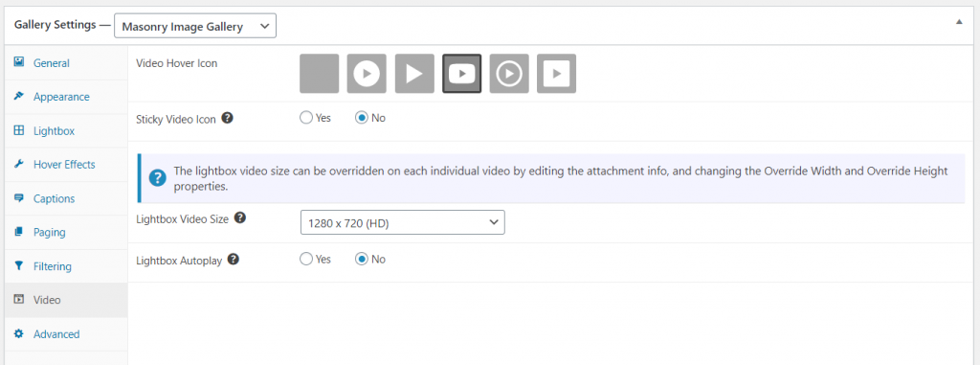Click the blue question mark info icon
The image size is (980, 365).
click(x=158, y=178)
